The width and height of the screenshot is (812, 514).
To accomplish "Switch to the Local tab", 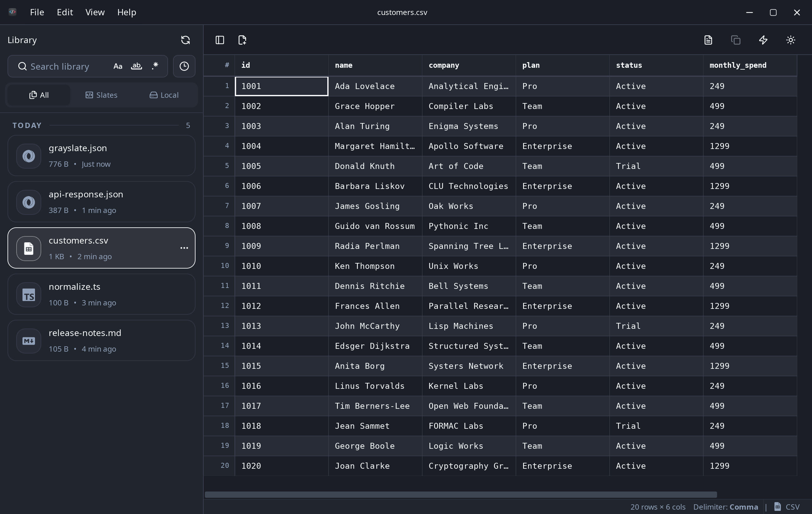I will (164, 95).
